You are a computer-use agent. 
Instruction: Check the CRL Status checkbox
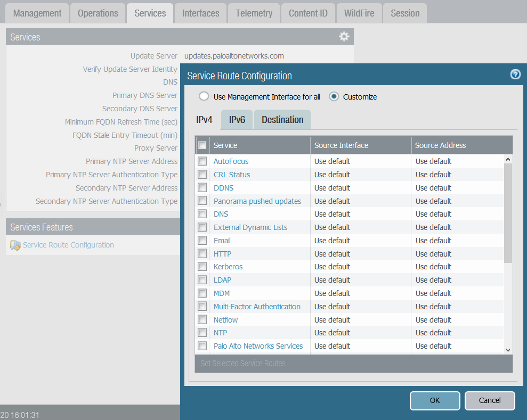(x=202, y=175)
